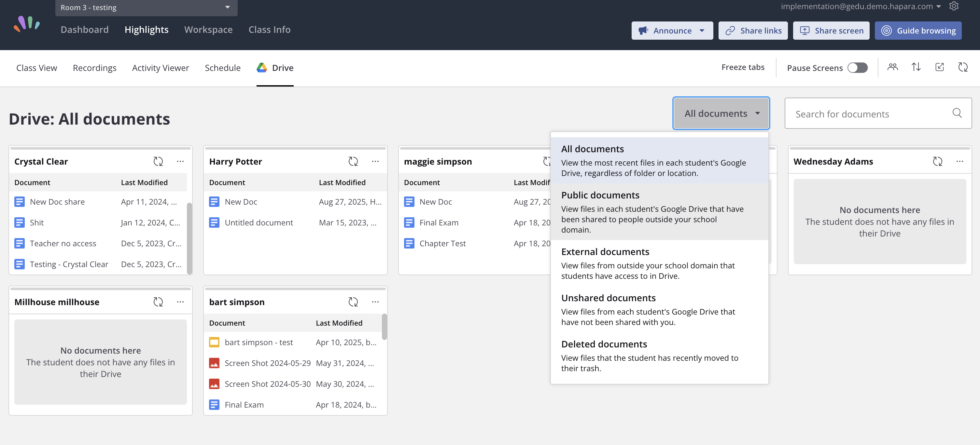Open Millhouse millhouse's more options menu
Screen dimensions: 980x445
(180, 302)
